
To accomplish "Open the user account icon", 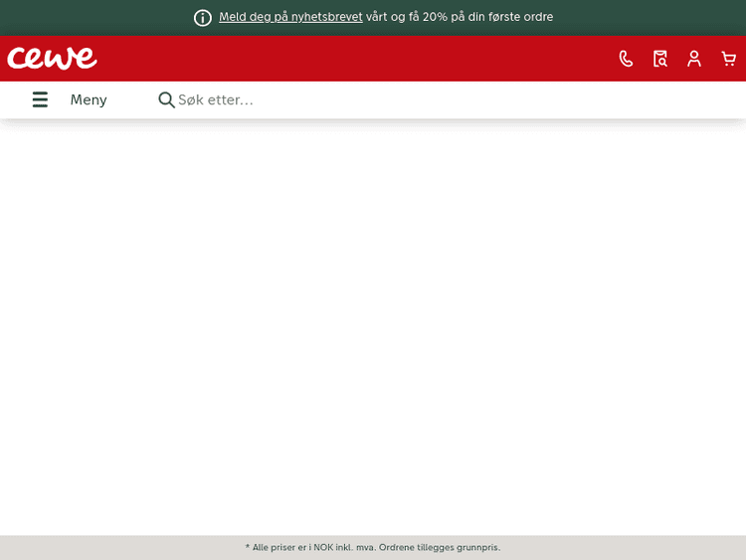I will [x=694, y=59].
